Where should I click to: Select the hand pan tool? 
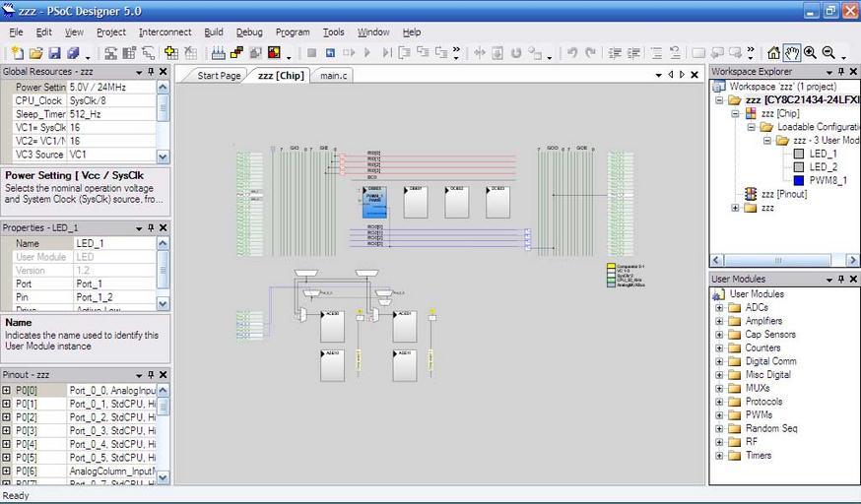791,52
